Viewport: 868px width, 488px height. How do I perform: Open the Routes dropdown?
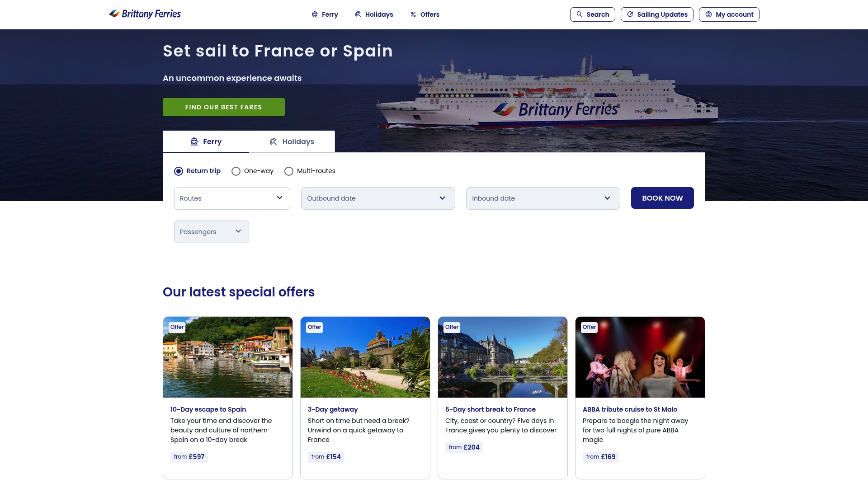click(x=232, y=198)
